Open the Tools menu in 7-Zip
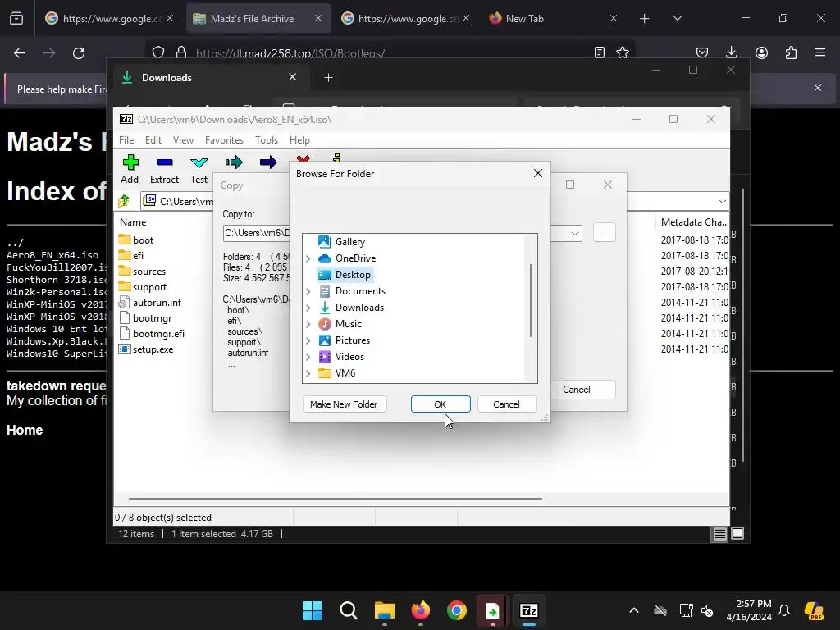 (267, 139)
